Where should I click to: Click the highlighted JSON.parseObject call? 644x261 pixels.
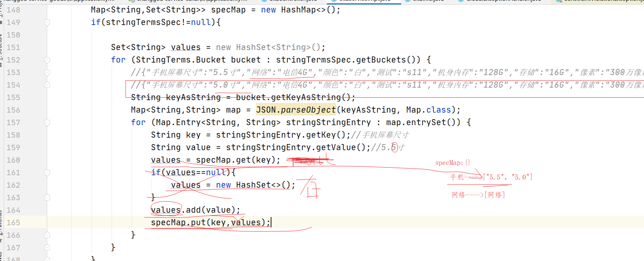tap(296, 110)
